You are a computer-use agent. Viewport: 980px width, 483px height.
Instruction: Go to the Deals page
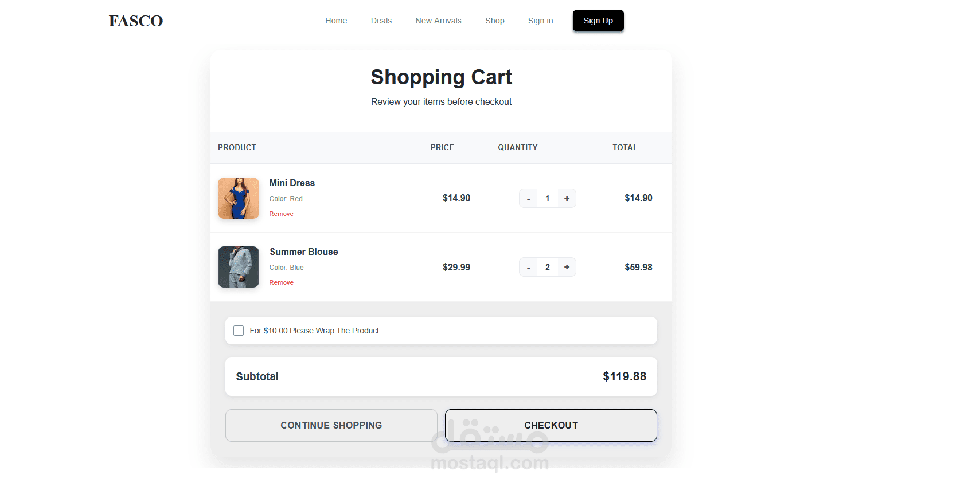(381, 21)
